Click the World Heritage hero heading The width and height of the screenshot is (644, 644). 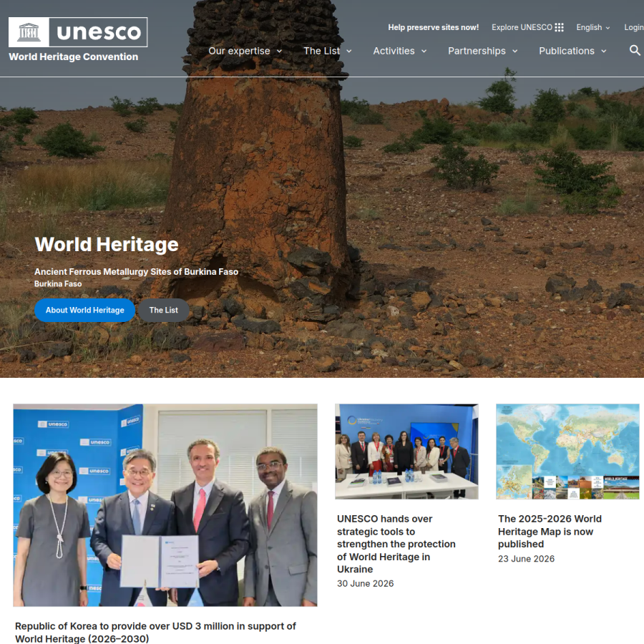click(107, 245)
